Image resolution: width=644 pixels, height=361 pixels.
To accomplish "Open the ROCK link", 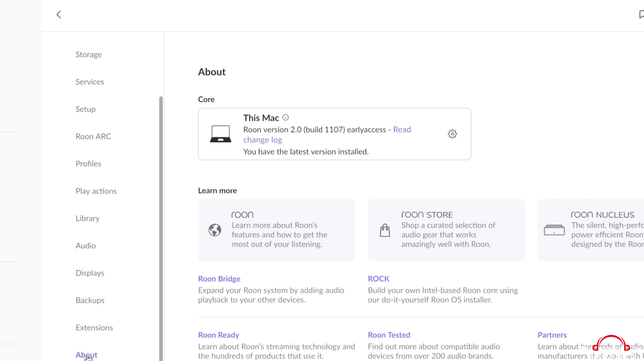I will pos(378,279).
